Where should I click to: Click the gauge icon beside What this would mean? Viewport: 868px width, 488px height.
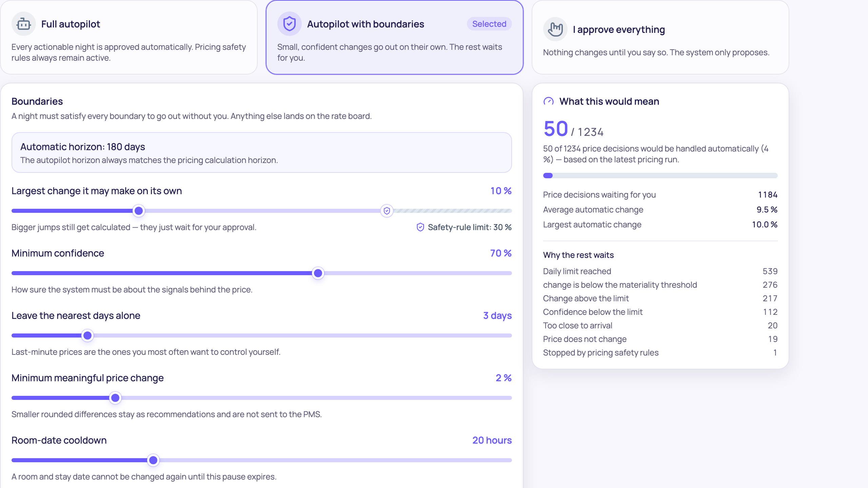click(549, 101)
